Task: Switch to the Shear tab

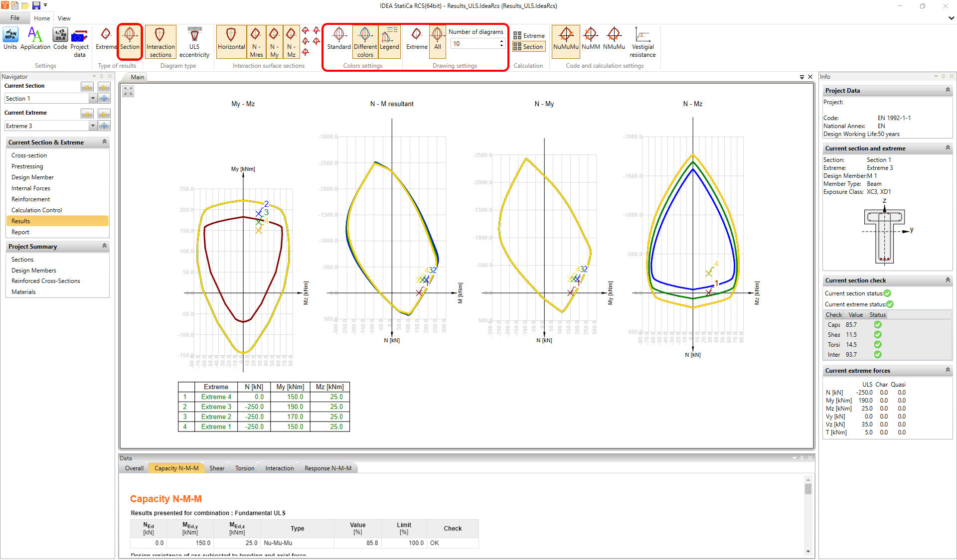Action: pyautogui.click(x=217, y=468)
